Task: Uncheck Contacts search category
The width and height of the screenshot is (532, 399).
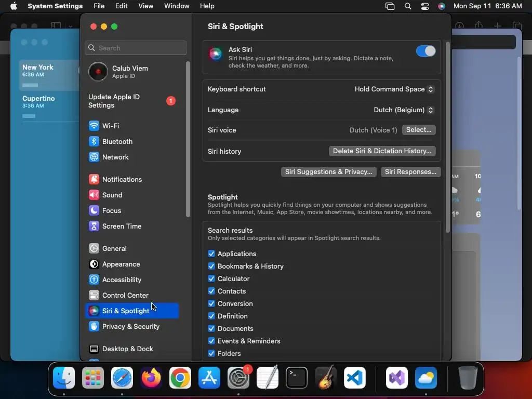Action: [211, 291]
